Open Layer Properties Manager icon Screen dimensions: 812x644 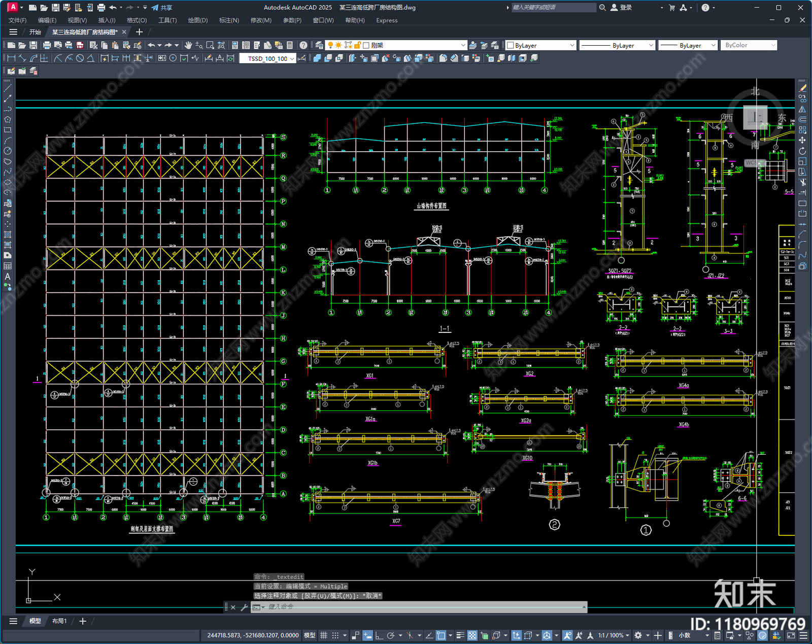coord(319,45)
